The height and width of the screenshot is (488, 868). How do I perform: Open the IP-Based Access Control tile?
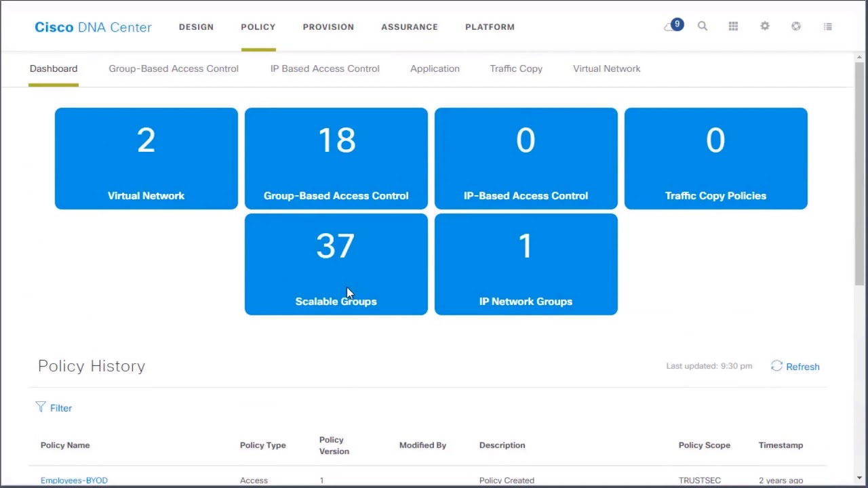click(x=526, y=159)
